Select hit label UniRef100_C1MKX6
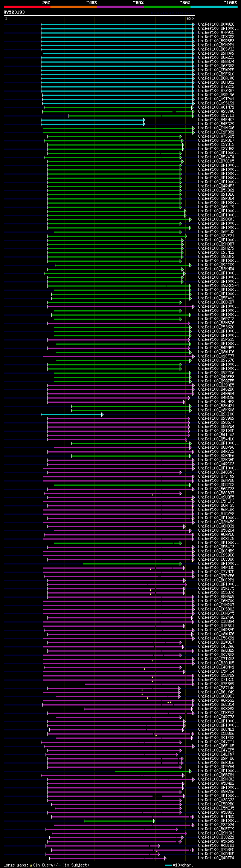Image resolution: width=241 pixels, height=868 pixels. (216, 128)
